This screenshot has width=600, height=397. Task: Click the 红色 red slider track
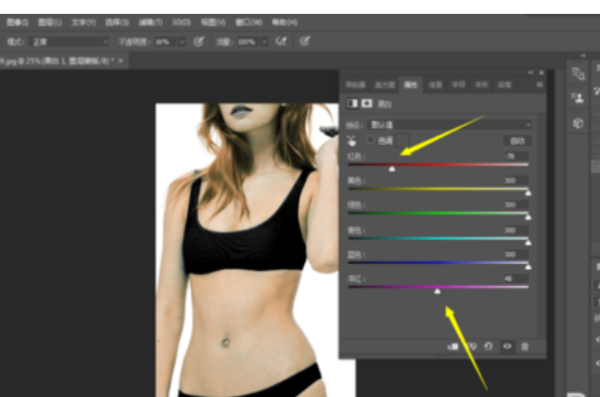439,165
